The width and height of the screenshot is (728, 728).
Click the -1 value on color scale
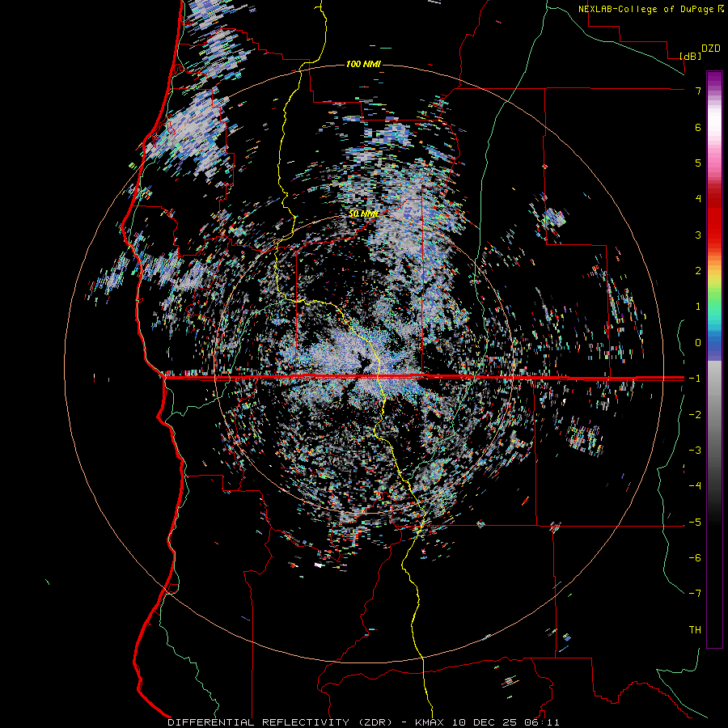tap(695, 378)
